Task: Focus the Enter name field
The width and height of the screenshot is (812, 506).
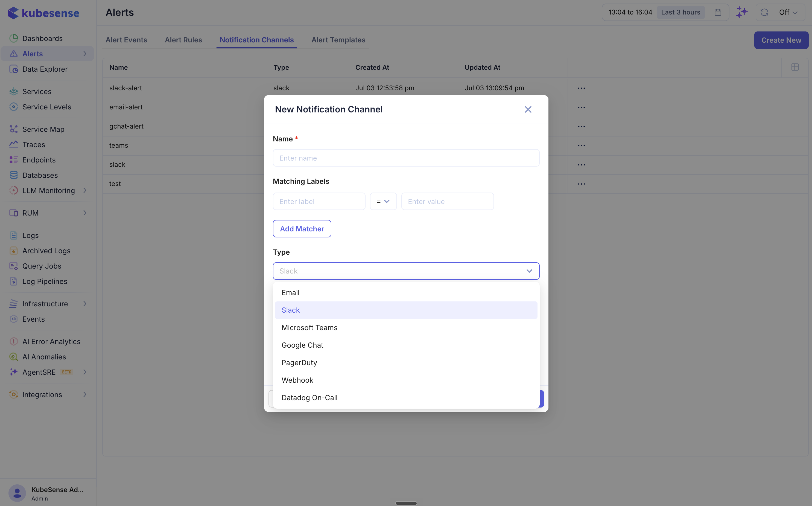Action: point(406,158)
